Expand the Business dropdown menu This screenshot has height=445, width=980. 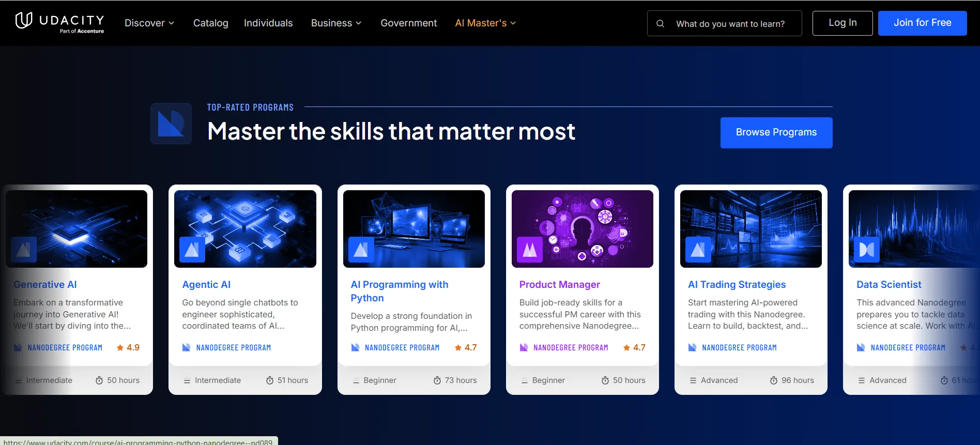coord(336,23)
